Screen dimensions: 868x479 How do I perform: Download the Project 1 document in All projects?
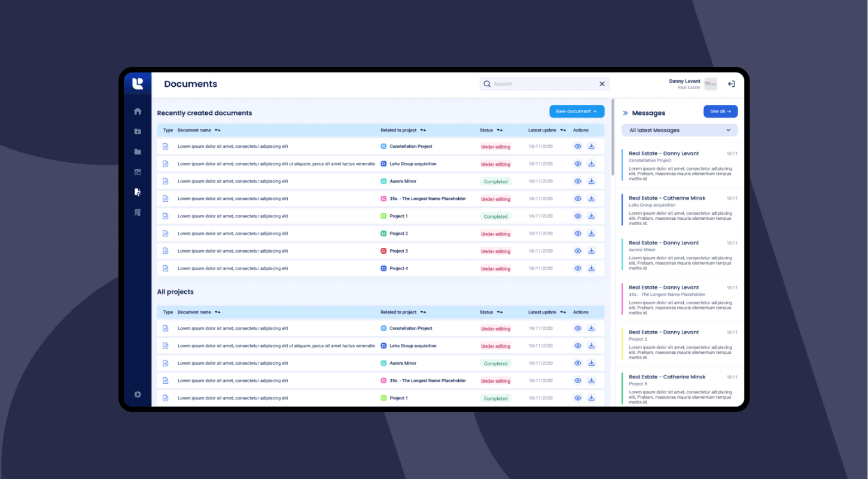(x=591, y=398)
